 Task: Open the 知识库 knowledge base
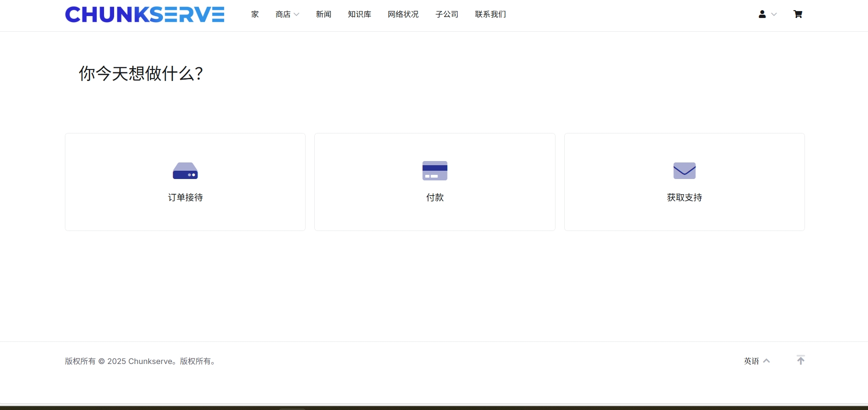[359, 14]
